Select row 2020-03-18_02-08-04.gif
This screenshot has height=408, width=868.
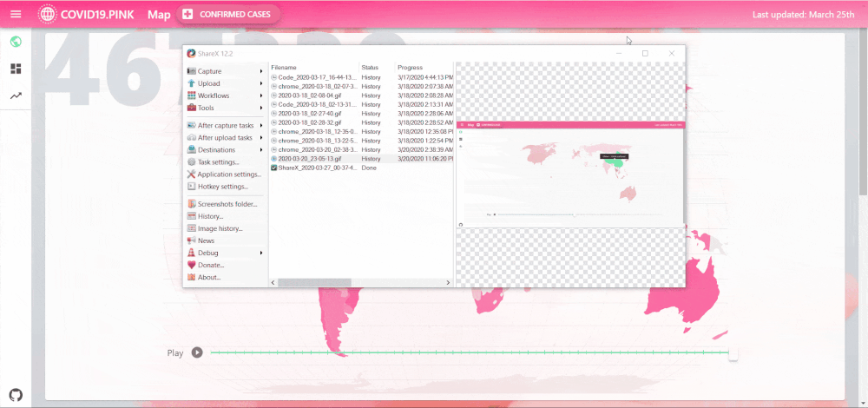361,95
